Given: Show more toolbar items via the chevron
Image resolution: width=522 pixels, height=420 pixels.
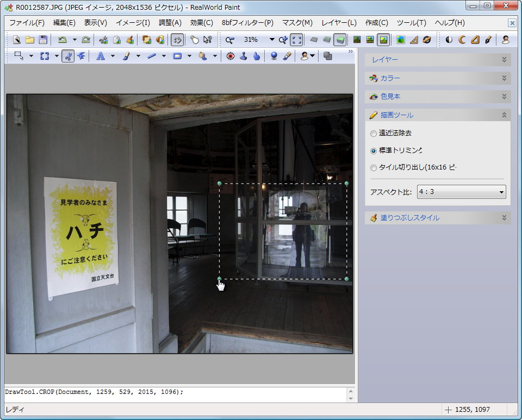Looking at the screenshot, I should pyautogui.click(x=350, y=52).
